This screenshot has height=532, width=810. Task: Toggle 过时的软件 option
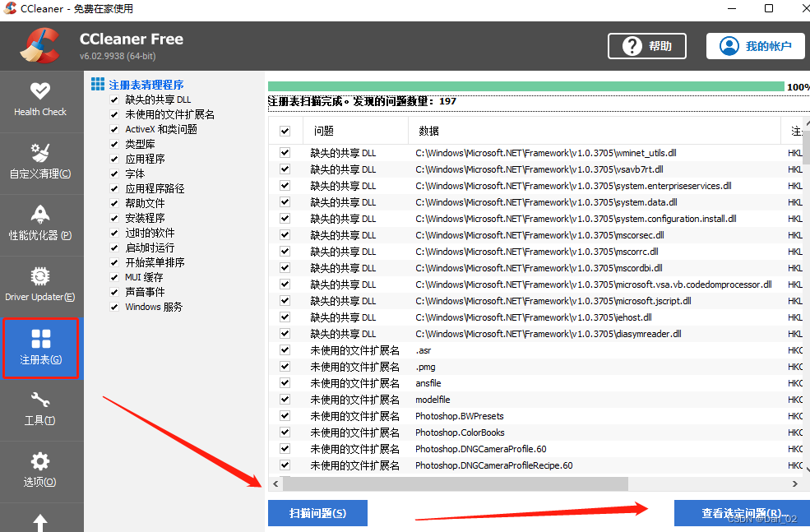pyautogui.click(x=114, y=233)
